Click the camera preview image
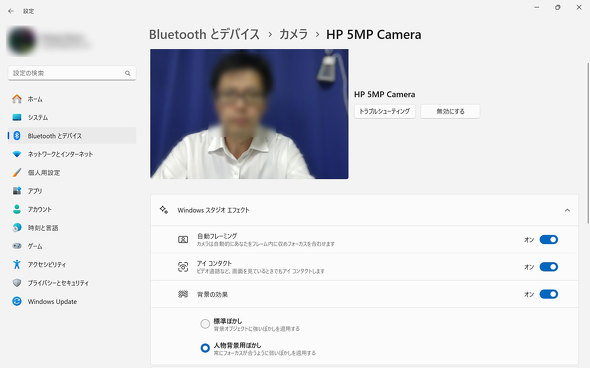590x368 pixels. click(249, 114)
